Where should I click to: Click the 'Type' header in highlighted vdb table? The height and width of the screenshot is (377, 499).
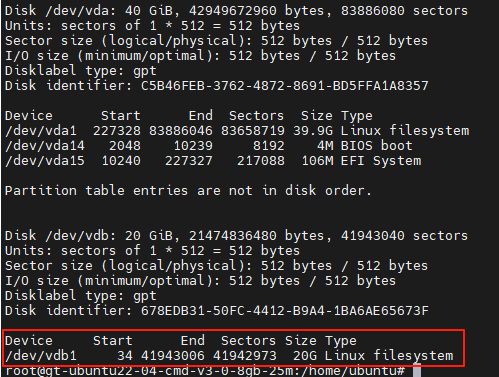[341, 341]
